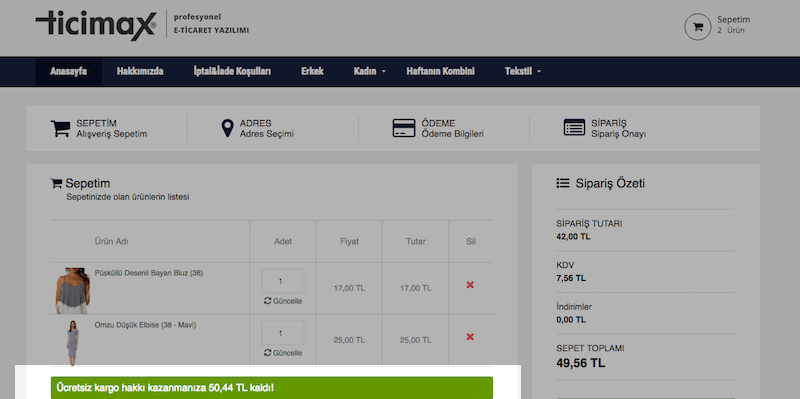This screenshot has height=399, width=800.
Task: Update quantity with Güncelle for Elbise item
Action: pyautogui.click(x=283, y=353)
